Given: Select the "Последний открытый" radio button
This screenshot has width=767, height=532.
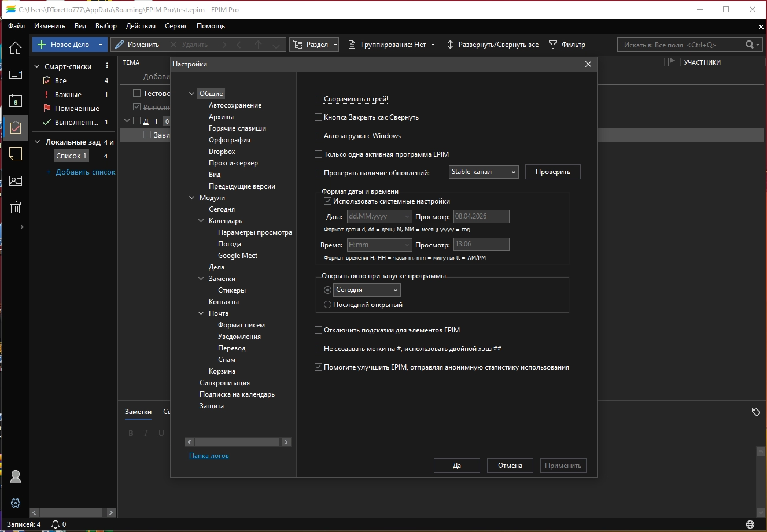Looking at the screenshot, I should point(328,305).
